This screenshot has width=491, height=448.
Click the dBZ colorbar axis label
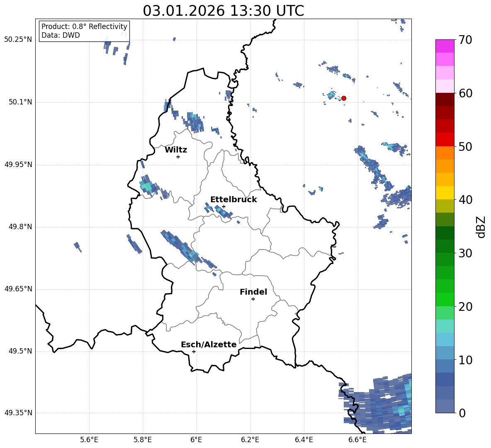[x=481, y=227]
